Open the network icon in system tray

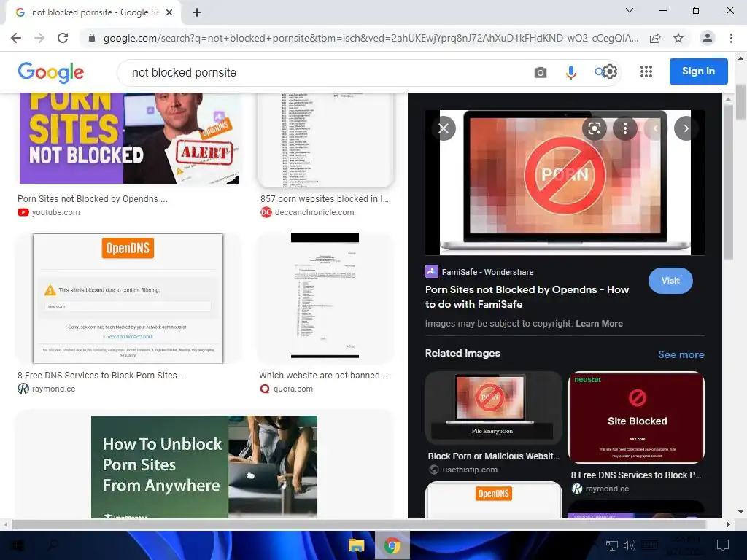coord(612,545)
